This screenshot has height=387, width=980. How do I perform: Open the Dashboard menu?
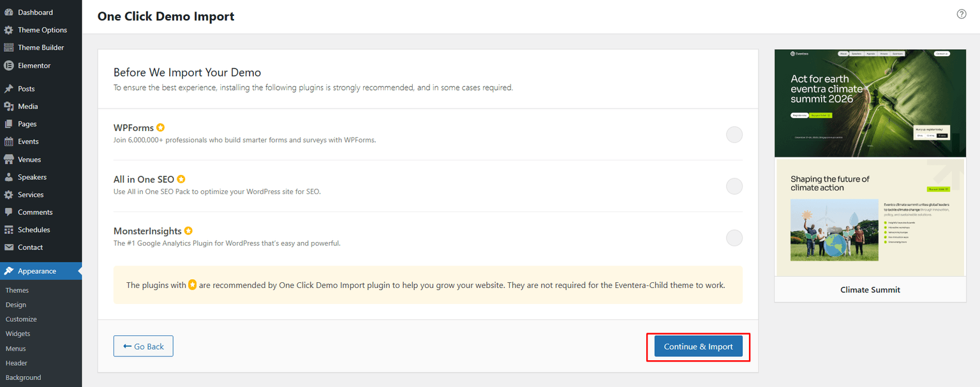41,12
